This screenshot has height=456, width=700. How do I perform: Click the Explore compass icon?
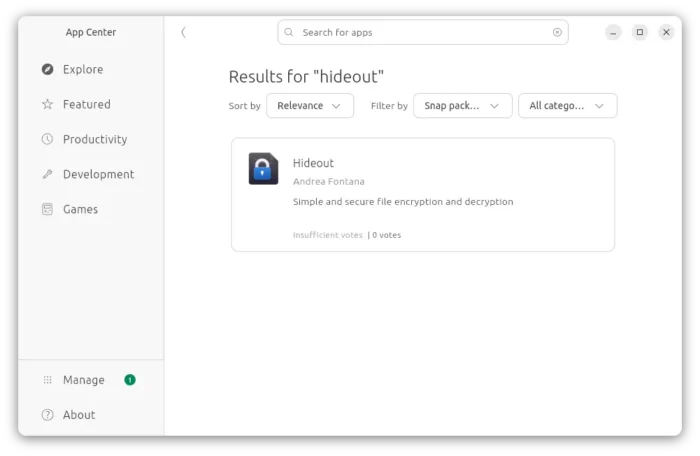(x=47, y=69)
